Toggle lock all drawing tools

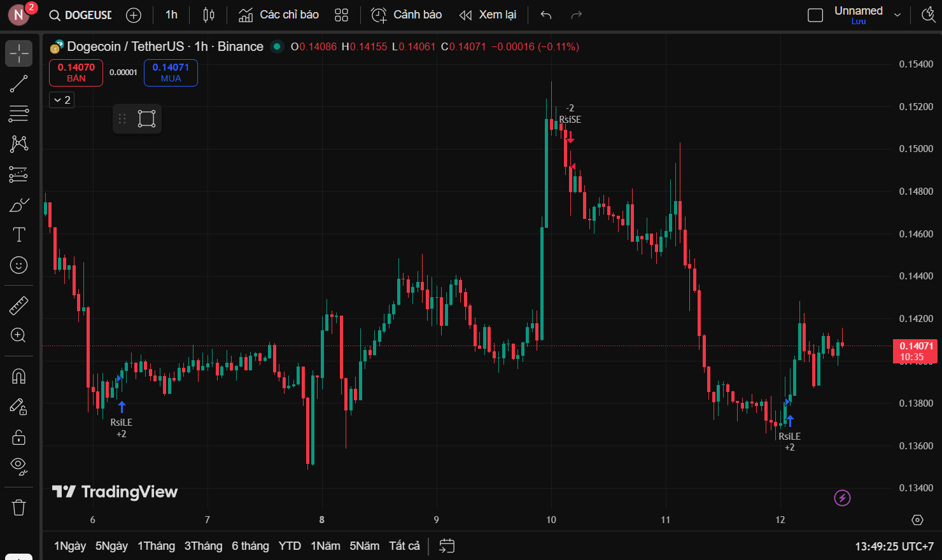click(x=19, y=437)
